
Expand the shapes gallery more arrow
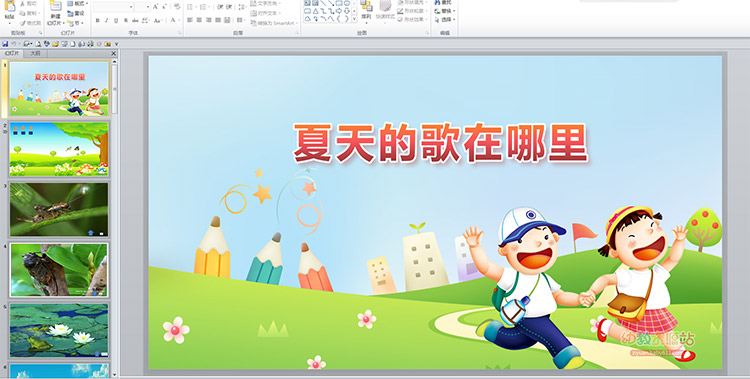point(354,19)
